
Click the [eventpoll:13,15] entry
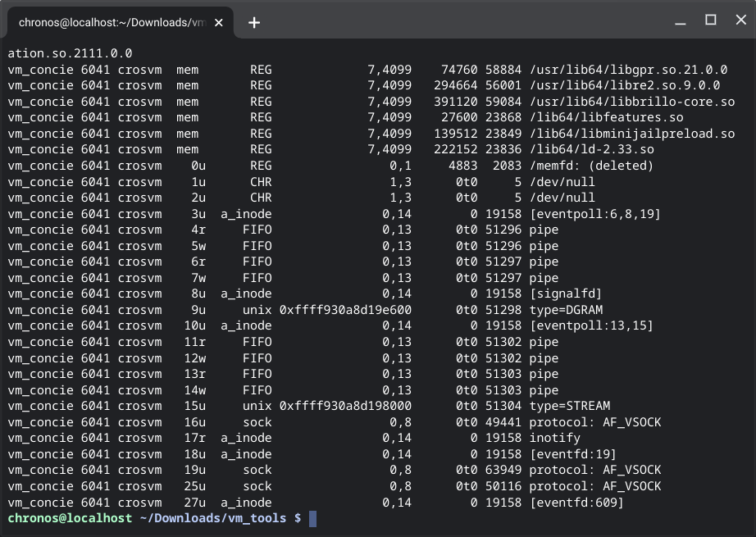[591, 325]
